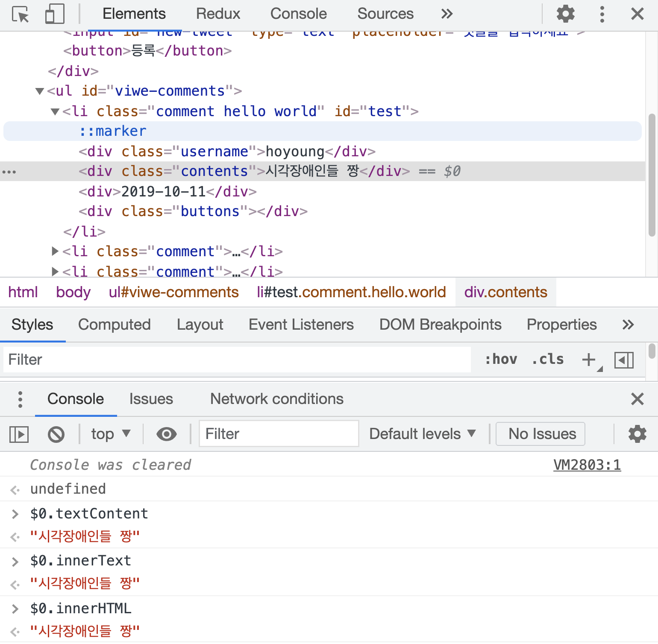The height and width of the screenshot is (644, 658).
Task: Open the top JavaScript context dropdown
Action: click(111, 434)
